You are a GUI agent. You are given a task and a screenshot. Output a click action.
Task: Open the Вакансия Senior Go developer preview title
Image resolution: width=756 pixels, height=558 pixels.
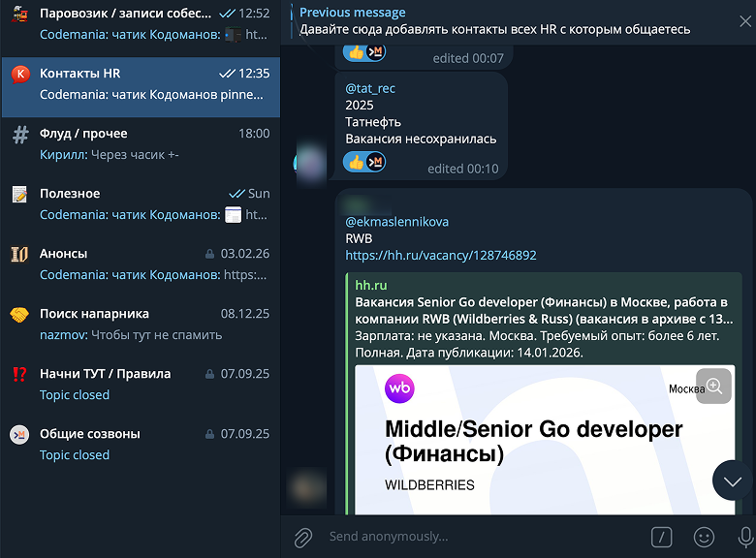pyautogui.click(x=544, y=311)
